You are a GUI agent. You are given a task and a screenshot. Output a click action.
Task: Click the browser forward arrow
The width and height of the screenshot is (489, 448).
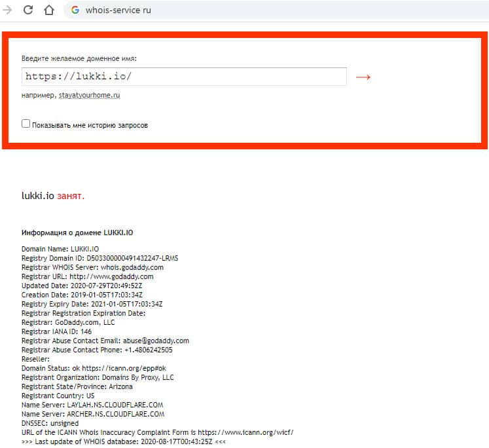tap(7, 10)
